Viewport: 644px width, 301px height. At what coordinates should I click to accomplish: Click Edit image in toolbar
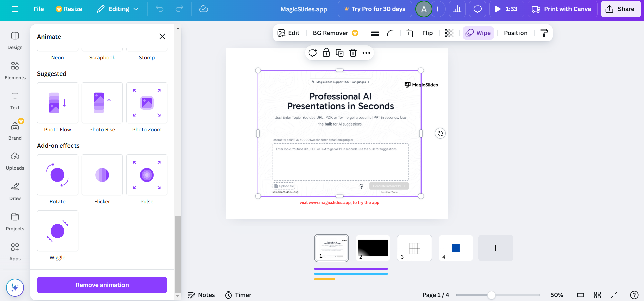288,33
